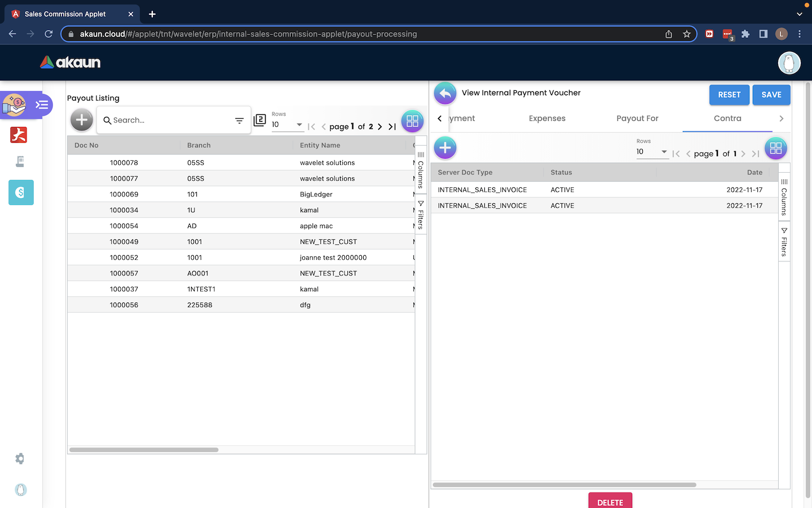This screenshot has height=508, width=812.
Task: Open the grid view icon in Contra panel
Action: 775,148
